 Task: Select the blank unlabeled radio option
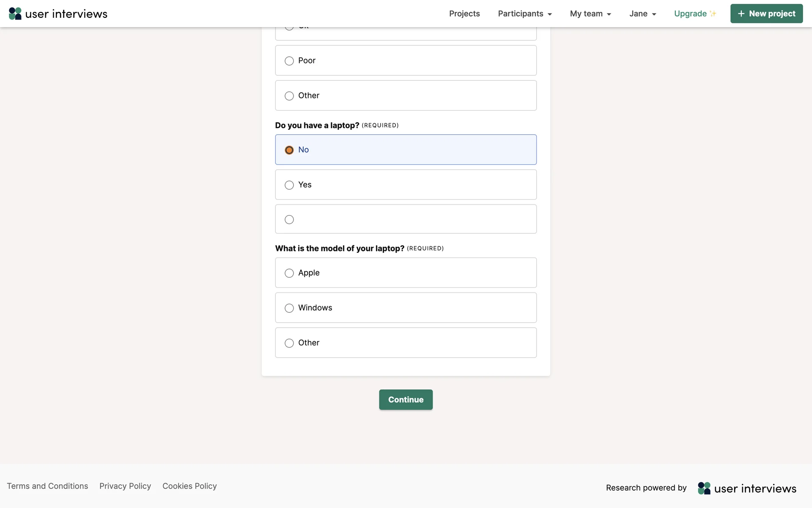tap(289, 220)
